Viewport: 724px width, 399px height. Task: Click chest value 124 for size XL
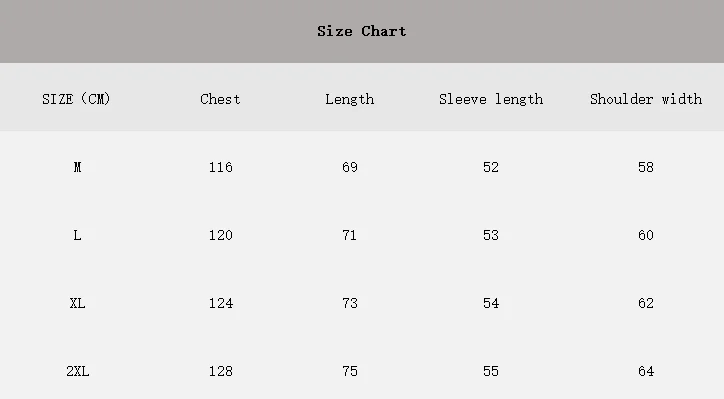pos(221,303)
